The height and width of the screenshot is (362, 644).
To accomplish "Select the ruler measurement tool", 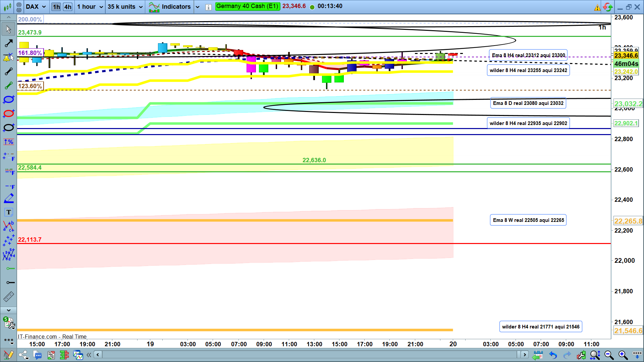I will 8,296.
